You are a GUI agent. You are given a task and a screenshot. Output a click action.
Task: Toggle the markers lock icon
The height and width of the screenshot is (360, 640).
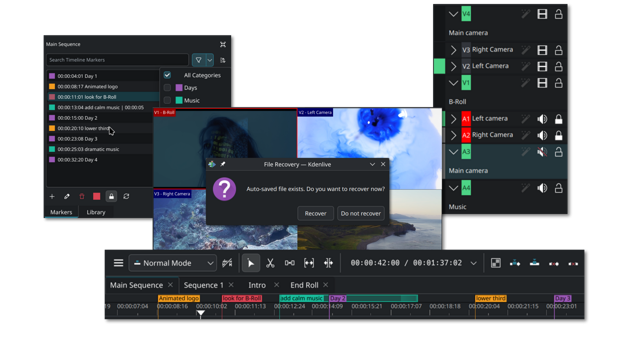[x=111, y=196]
